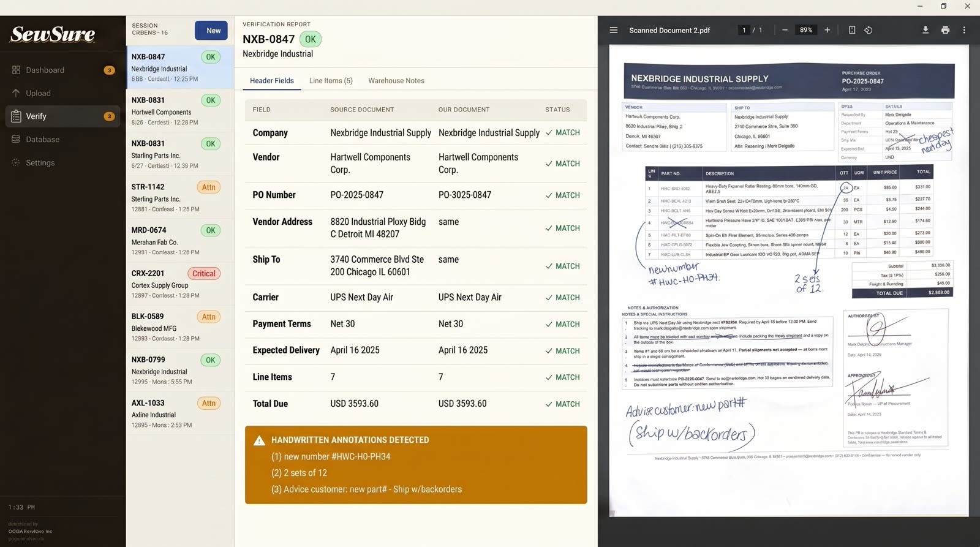Click the Total Due source USD 3593.60
Screen dimensions: 980x547
pos(355,404)
